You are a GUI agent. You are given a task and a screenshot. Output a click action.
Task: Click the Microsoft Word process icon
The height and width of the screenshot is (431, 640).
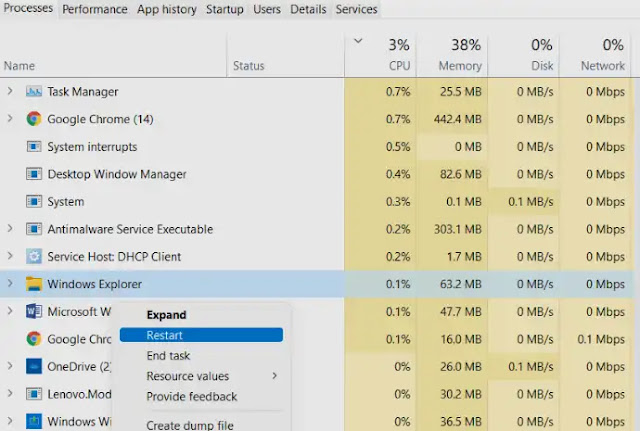pyautogui.click(x=34, y=311)
